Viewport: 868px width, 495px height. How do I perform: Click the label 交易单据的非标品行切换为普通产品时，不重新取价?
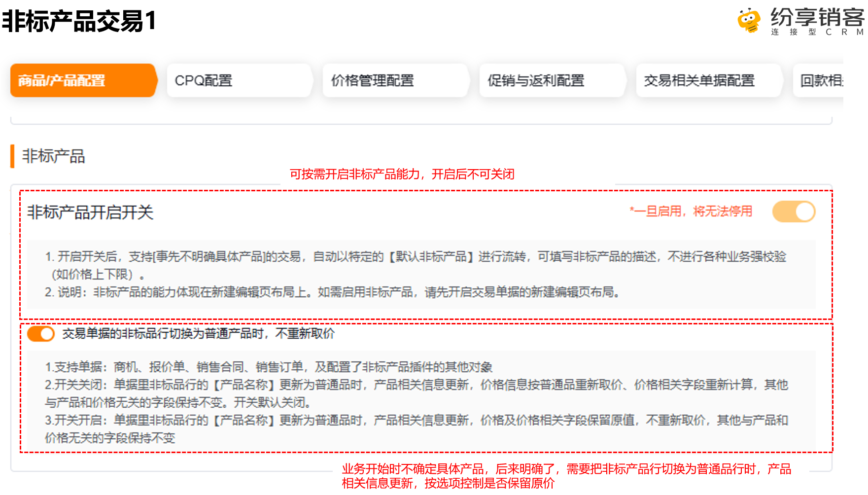[x=198, y=334]
